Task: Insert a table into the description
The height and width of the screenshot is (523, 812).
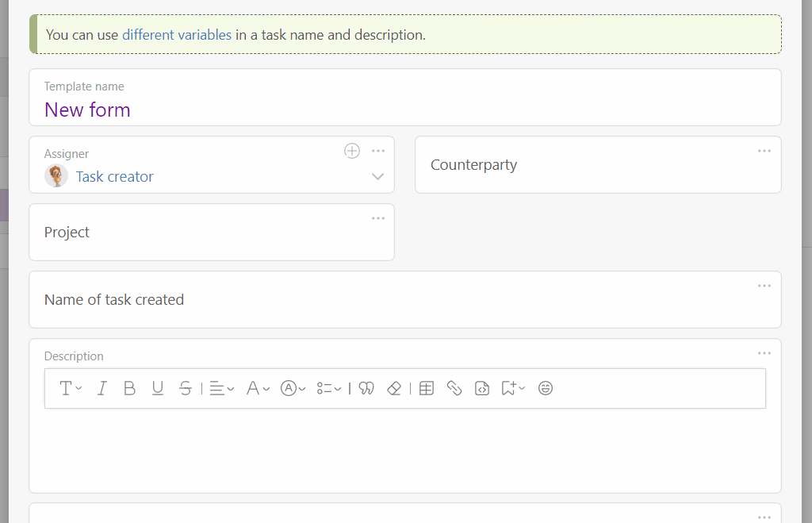Action: [427, 388]
